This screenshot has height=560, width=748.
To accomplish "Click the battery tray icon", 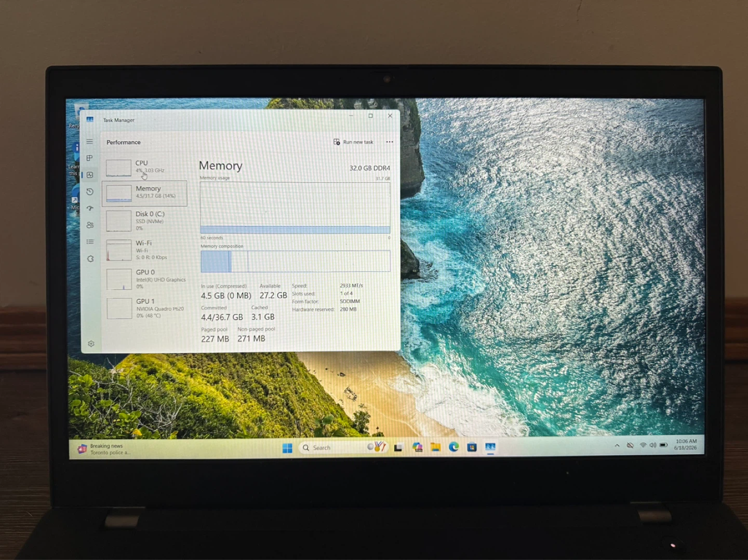I will click(663, 445).
